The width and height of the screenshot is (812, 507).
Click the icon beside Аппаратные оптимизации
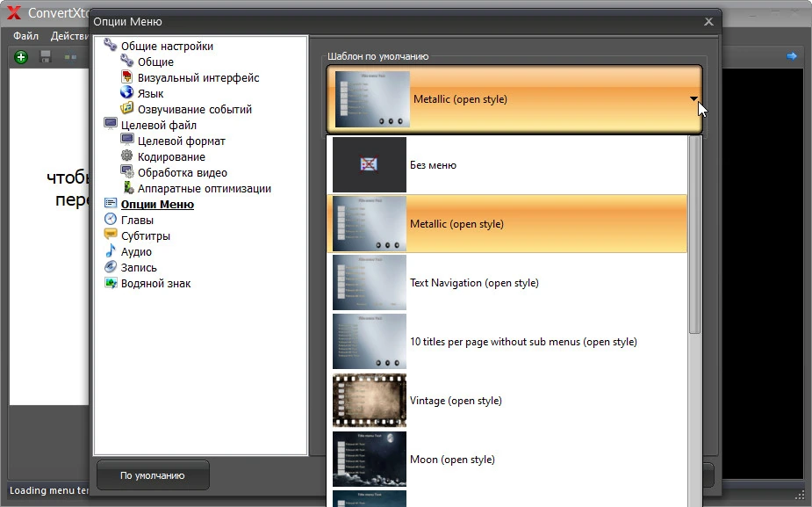pos(128,187)
